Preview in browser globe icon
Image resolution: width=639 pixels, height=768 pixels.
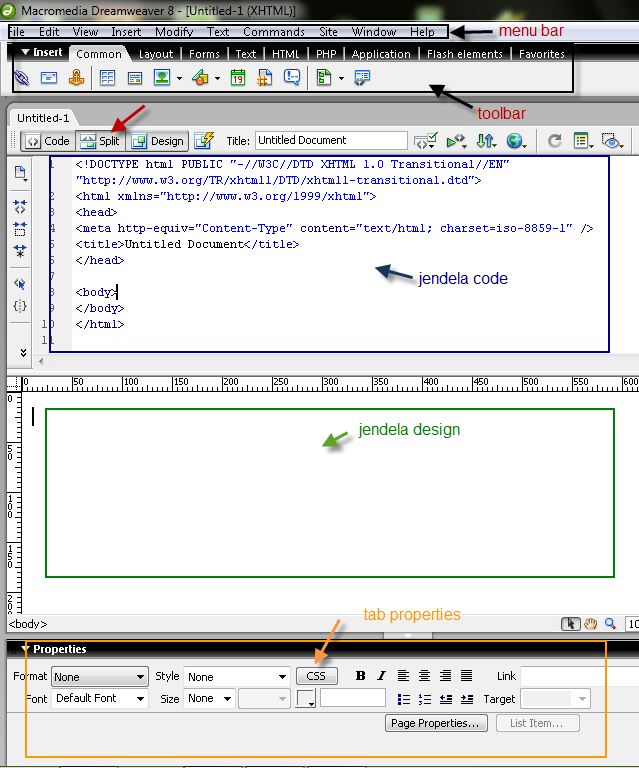tap(516, 141)
